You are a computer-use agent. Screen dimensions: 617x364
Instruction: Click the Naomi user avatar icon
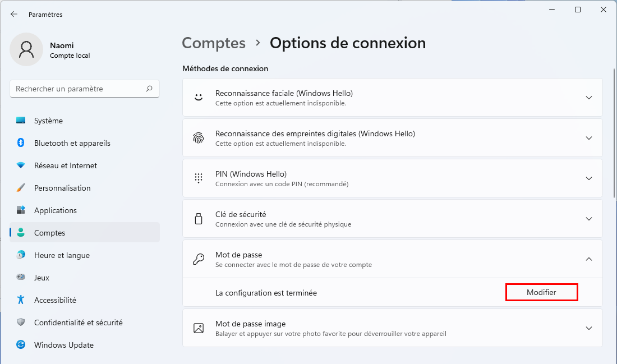(26, 49)
